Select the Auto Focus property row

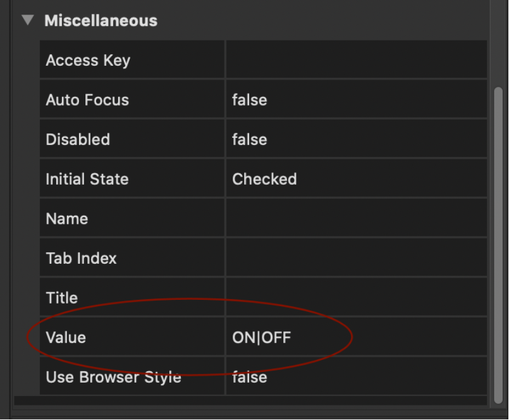coord(263,99)
